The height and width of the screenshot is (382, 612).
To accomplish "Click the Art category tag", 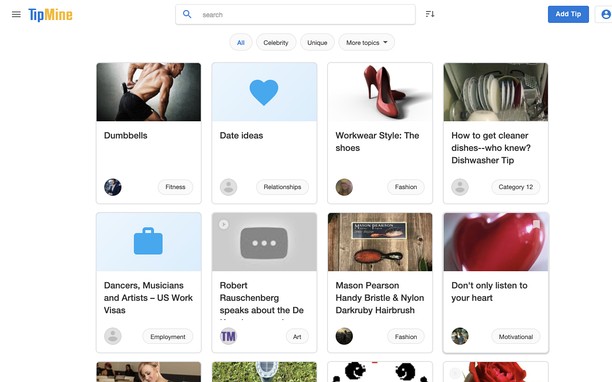I will point(297,337).
